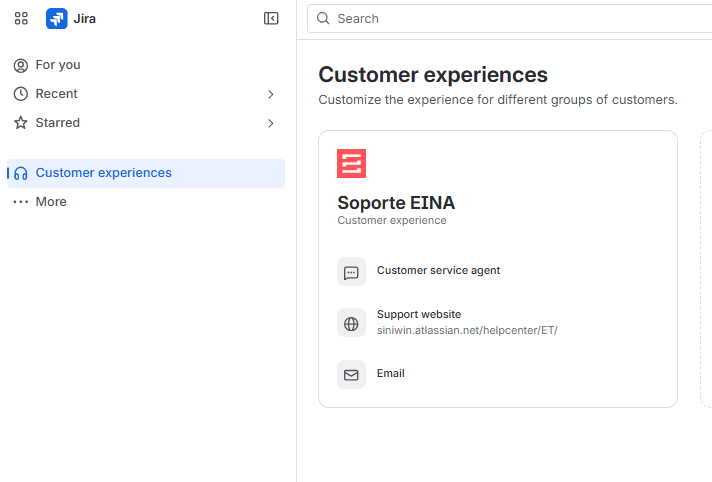Select Customer experiences in sidebar
The height and width of the screenshot is (482, 712).
pyautogui.click(x=103, y=173)
